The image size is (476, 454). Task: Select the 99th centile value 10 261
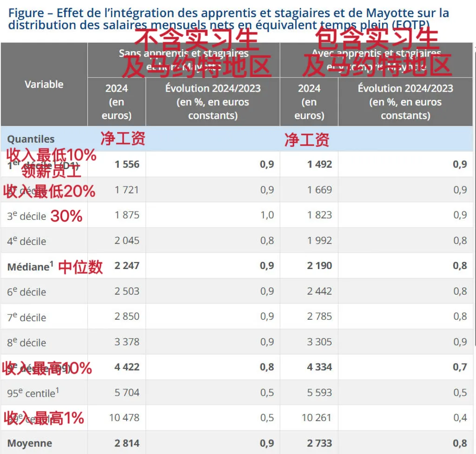coord(317,418)
